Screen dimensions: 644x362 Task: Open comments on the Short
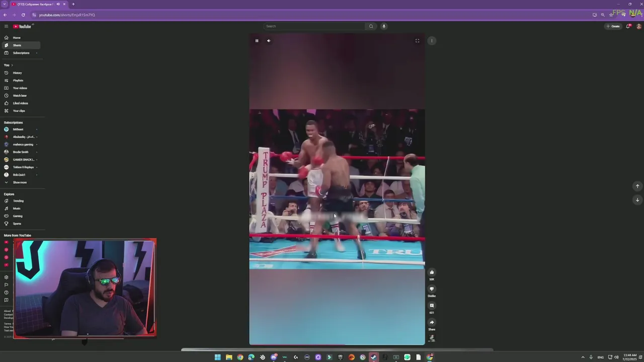[432, 306]
